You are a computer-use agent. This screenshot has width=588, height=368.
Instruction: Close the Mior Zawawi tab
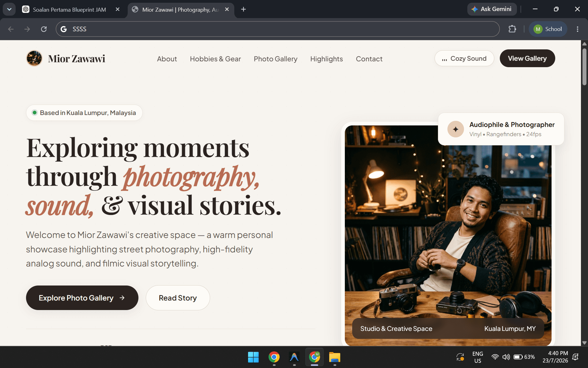(x=227, y=10)
